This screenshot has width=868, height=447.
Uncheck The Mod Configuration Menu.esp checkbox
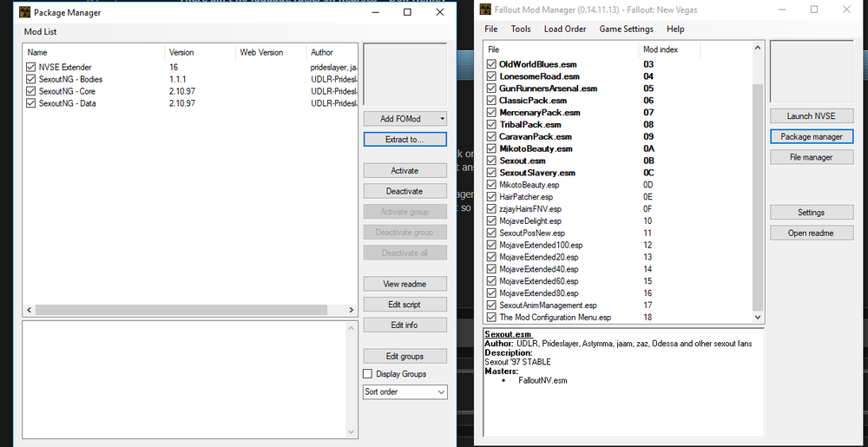(491, 318)
